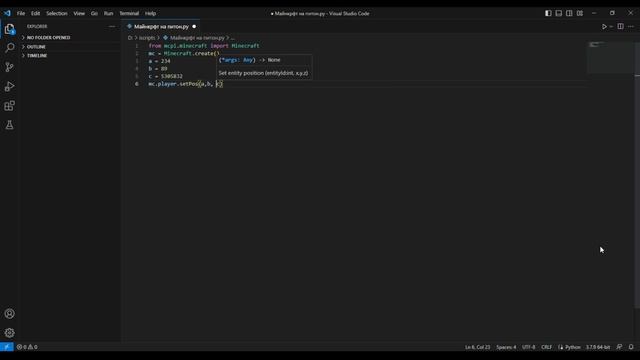Open the Go menu
The width and height of the screenshot is (640, 360).
pyautogui.click(x=94, y=13)
